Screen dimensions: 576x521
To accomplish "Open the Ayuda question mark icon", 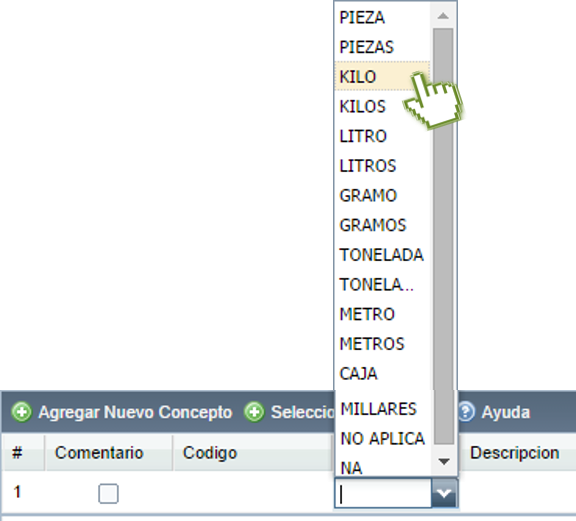I will (465, 412).
